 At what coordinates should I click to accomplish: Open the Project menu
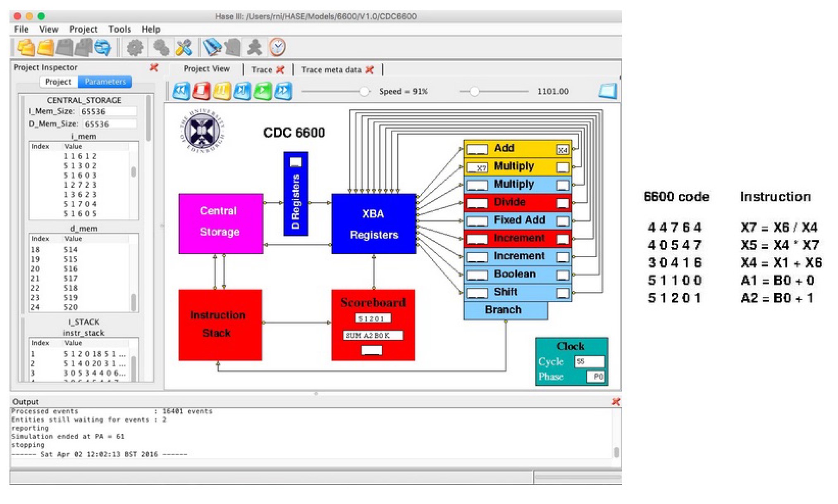(83, 29)
